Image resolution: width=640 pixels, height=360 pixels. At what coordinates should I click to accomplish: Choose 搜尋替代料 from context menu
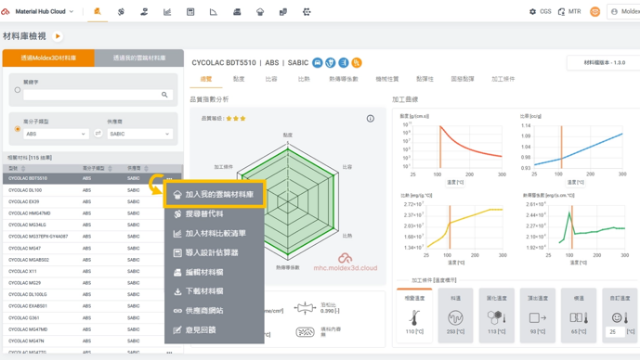pyautogui.click(x=215, y=214)
